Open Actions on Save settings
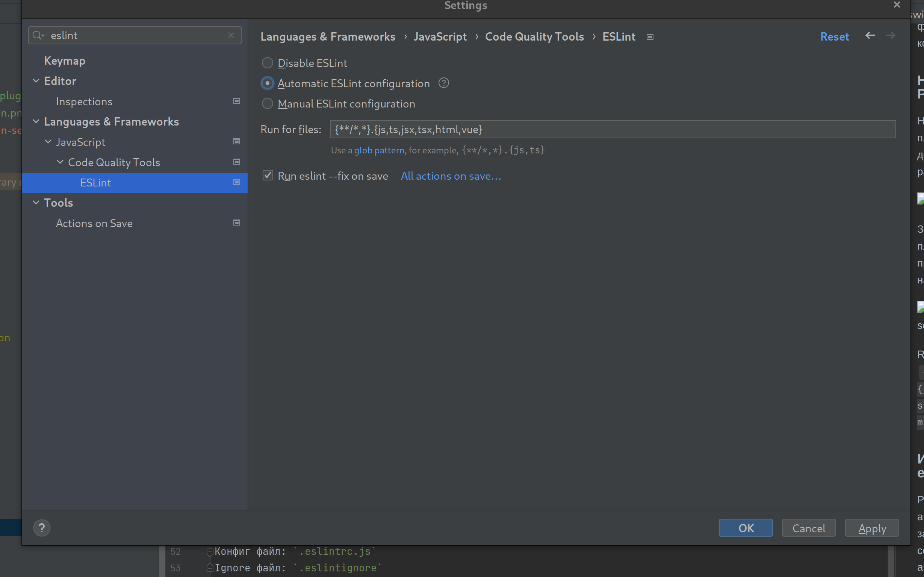 (94, 223)
